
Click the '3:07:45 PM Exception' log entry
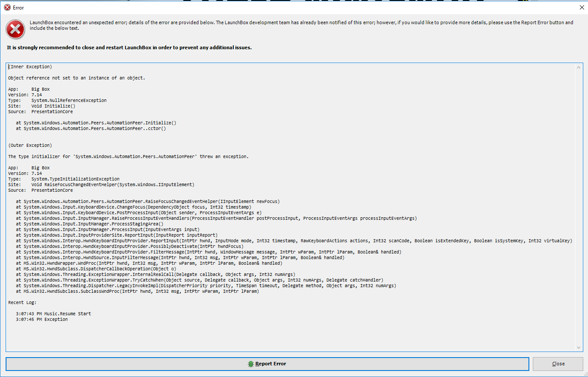pos(42,319)
